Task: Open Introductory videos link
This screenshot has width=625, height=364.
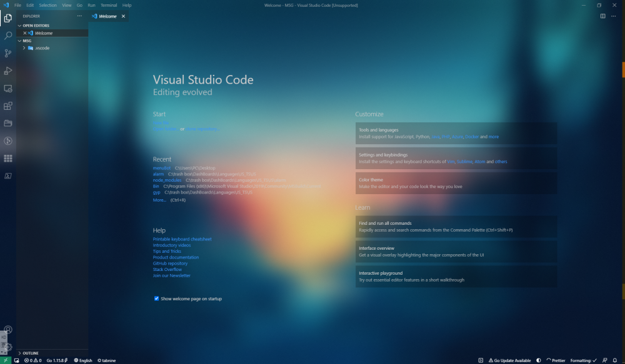Action: [x=172, y=245]
